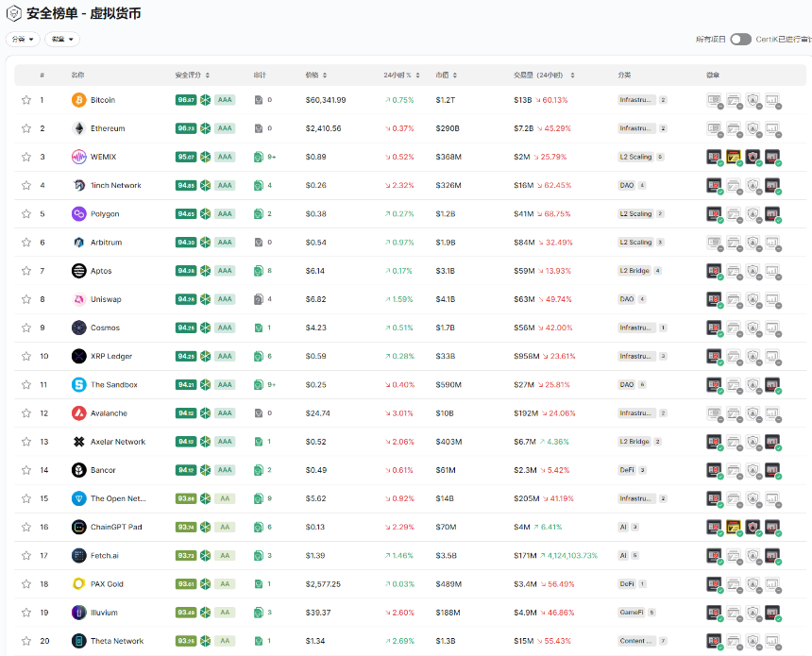Sort by price column arrows
The image size is (812, 656).
(x=325, y=76)
